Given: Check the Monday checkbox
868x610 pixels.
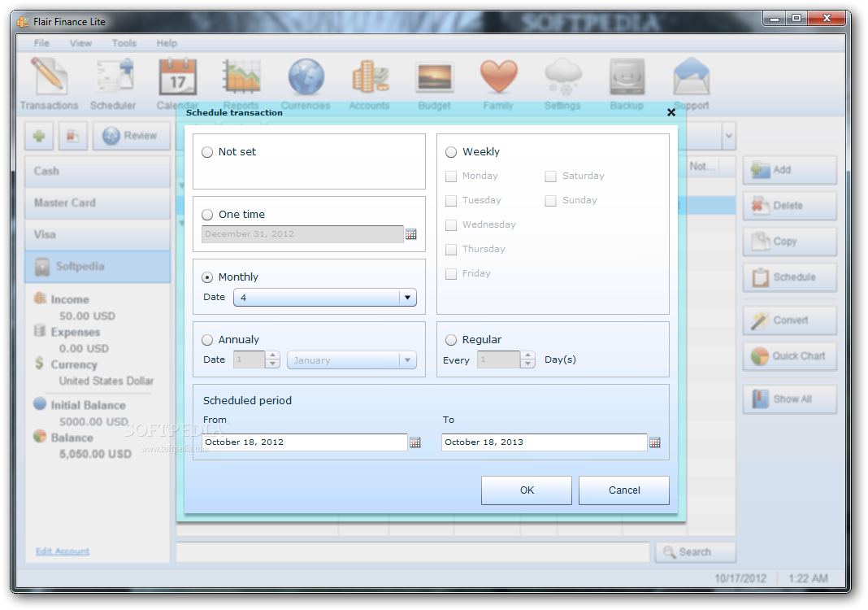Looking at the screenshot, I should point(451,176).
